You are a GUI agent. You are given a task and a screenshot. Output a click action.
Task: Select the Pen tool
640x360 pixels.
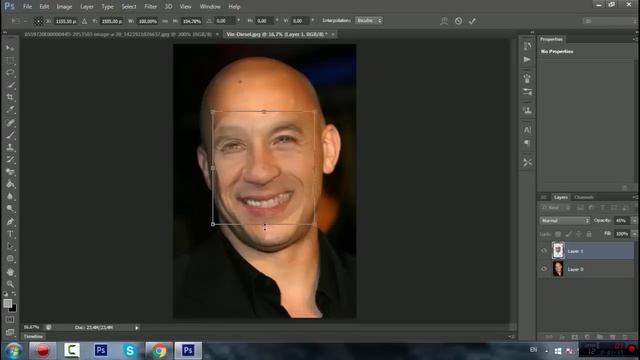[x=10, y=222]
